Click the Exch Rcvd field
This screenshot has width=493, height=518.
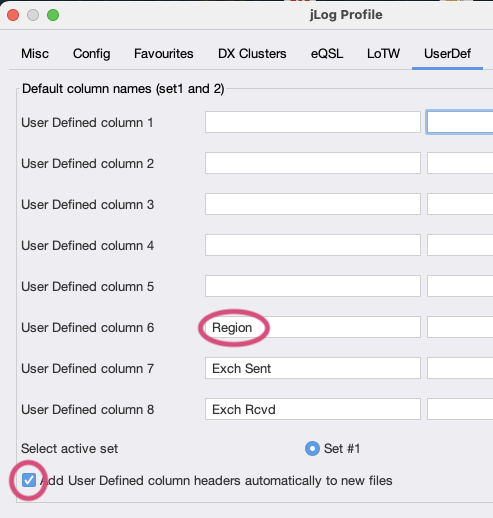tap(313, 409)
